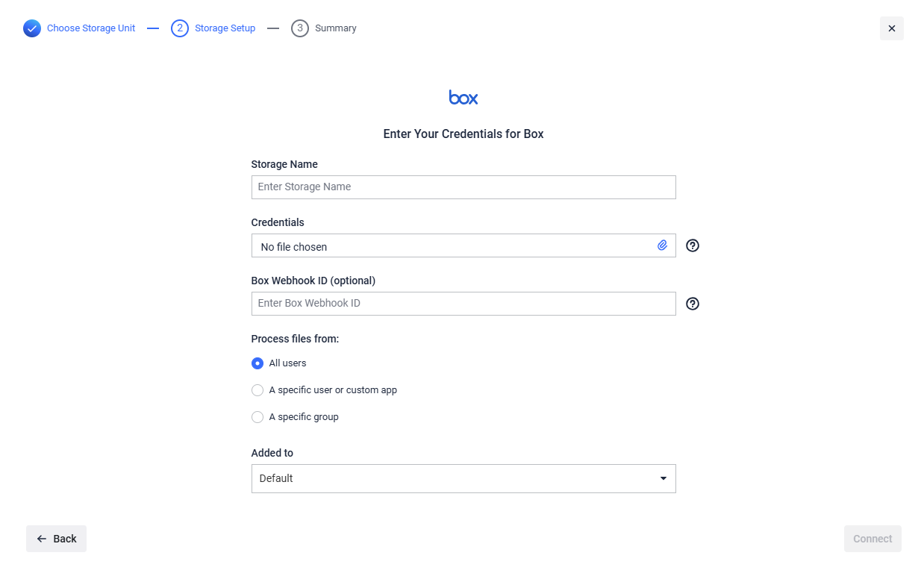Click the Added to label
Viewport: 924px width, 576px height.
point(272,453)
